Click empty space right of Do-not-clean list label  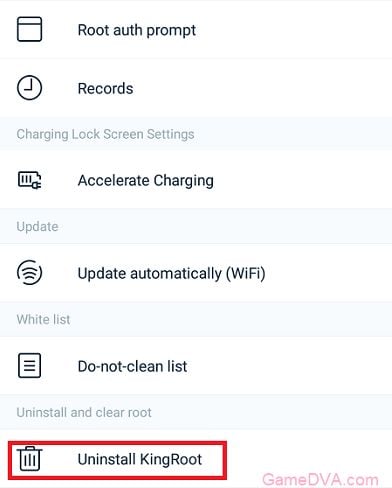click(287, 366)
